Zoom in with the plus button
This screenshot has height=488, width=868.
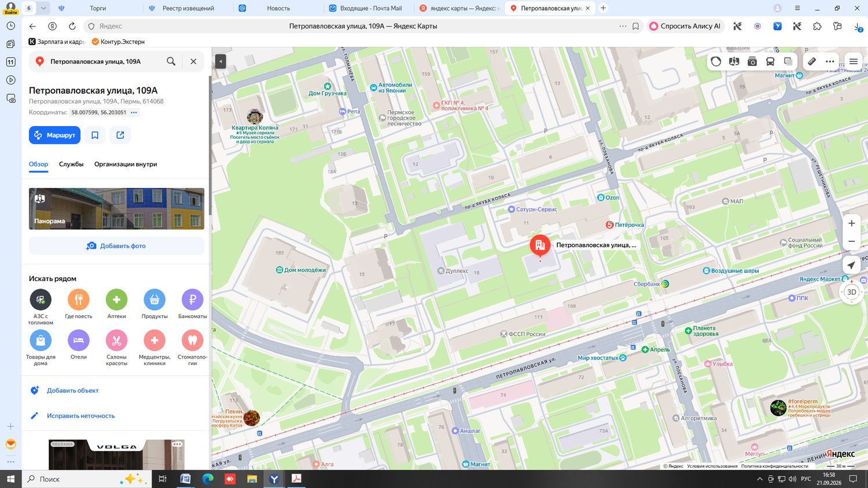point(852,223)
